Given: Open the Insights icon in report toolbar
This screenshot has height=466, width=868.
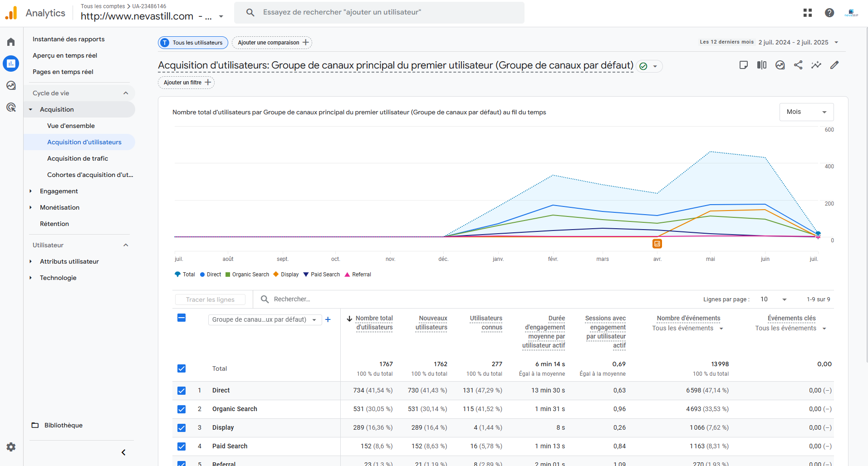Looking at the screenshot, I should (x=780, y=65).
